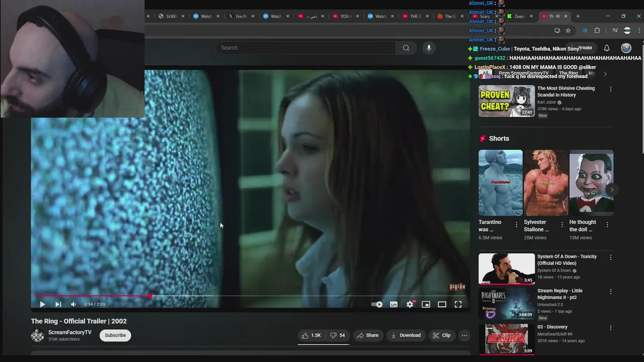644x362 pixels.
Task: Open options for System Of A Down video
Action: coord(611,257)
